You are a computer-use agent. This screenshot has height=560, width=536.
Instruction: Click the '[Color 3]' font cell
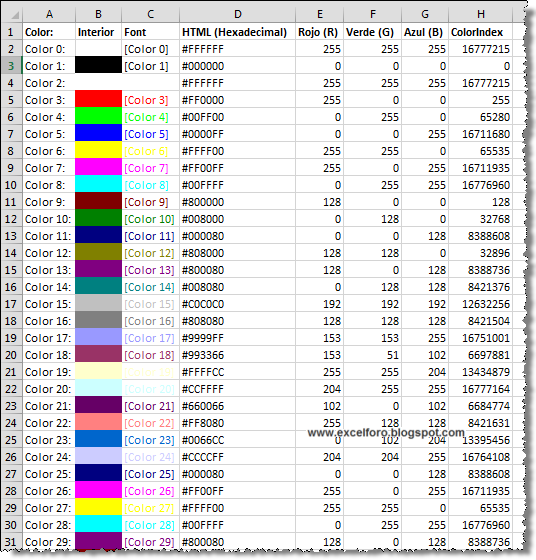[x=150, y=100]
